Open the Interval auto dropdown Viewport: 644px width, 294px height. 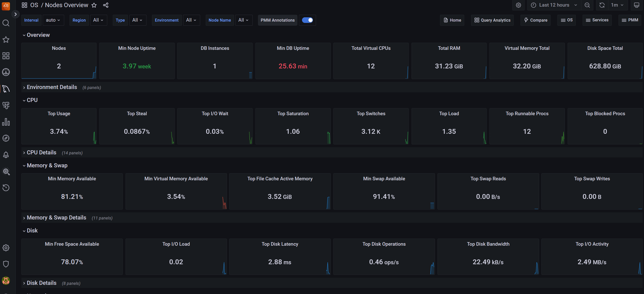pyautogui.click(x=53, y=20)
